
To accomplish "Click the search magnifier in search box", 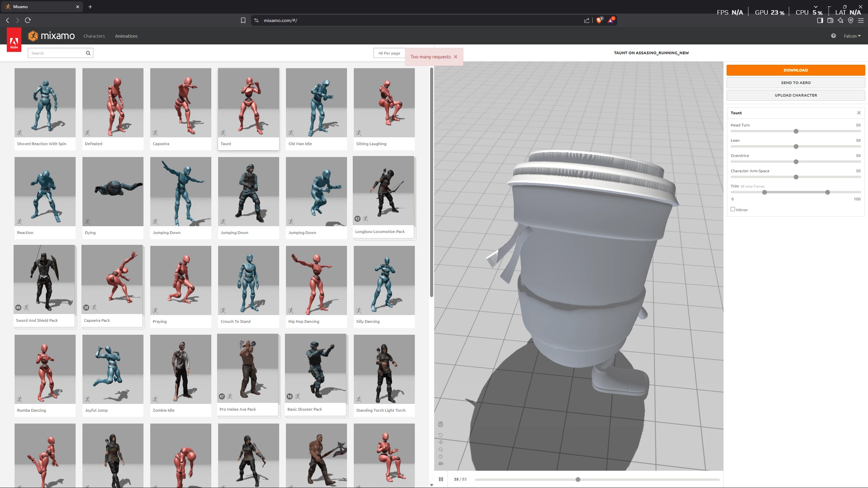I will click(88, 53).
